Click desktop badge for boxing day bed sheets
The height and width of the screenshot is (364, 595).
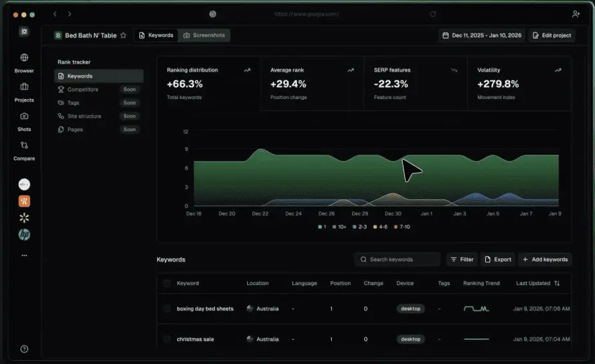(x=410, y=308)
